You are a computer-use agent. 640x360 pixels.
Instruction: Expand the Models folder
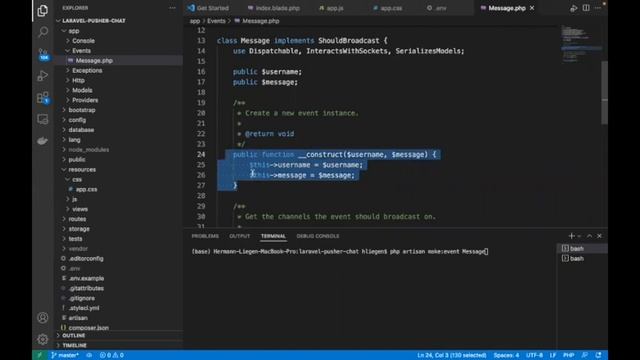coord(82,90)
